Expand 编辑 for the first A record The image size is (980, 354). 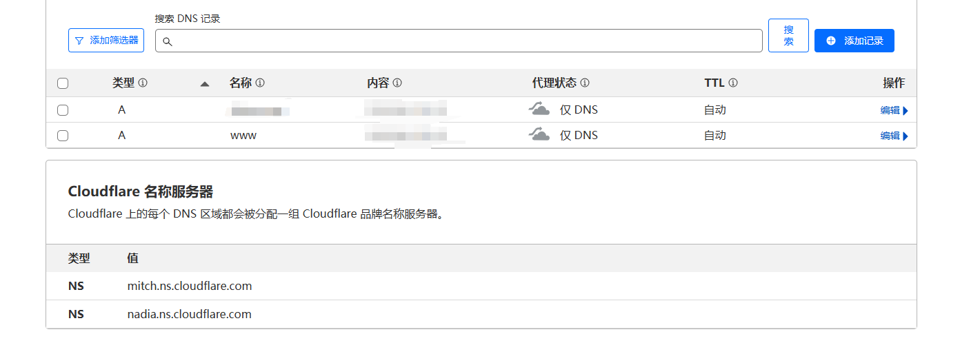click(894, 110)
